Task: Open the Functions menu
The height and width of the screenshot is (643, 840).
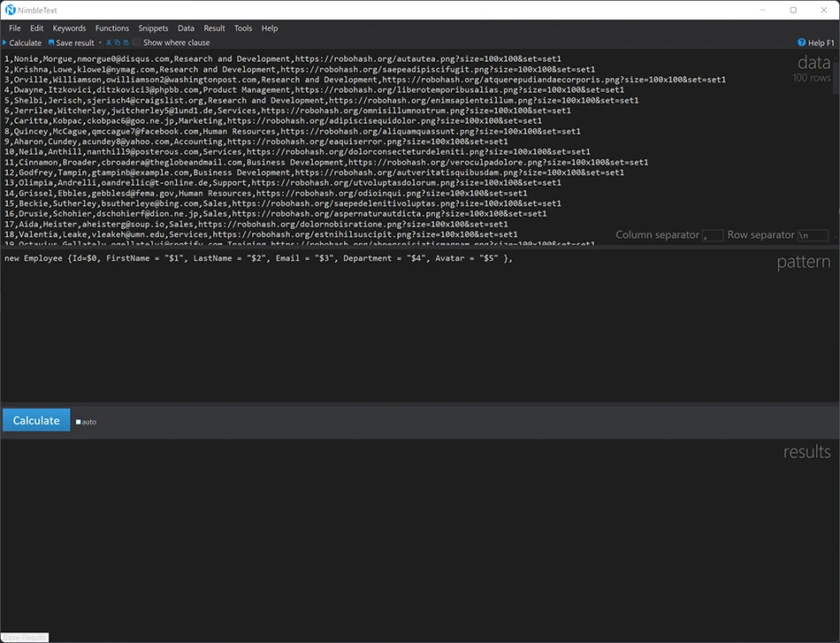Action: (111, 28)
